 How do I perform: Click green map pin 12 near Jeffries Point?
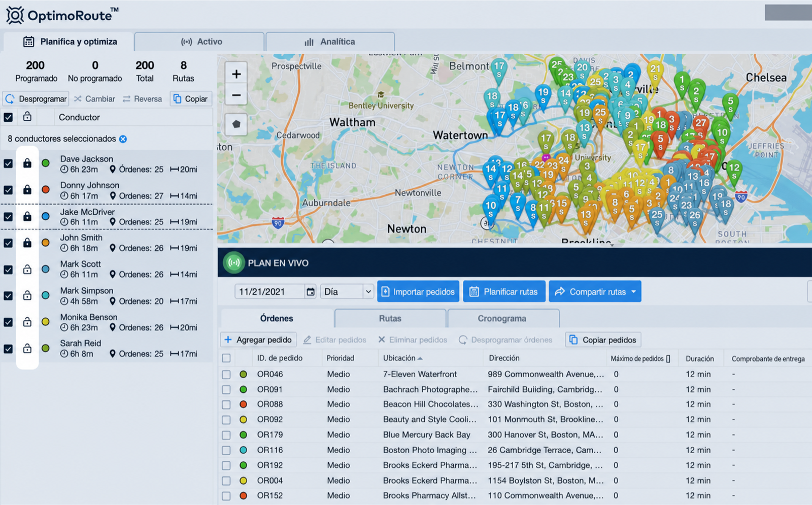[x=734, y=171]
